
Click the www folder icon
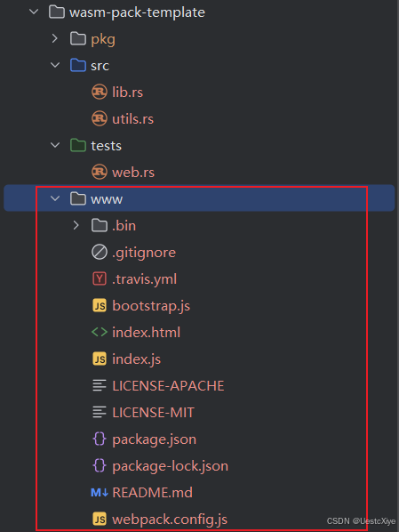click(x=78, y=198)
